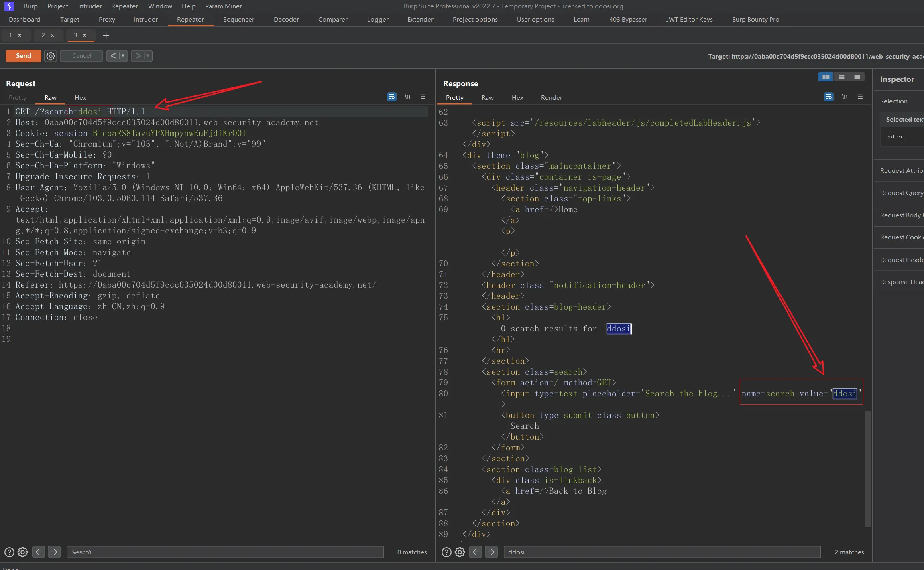Switch to Repeater tab 1
Screen dimensions: 924x570
coord(11,35)
